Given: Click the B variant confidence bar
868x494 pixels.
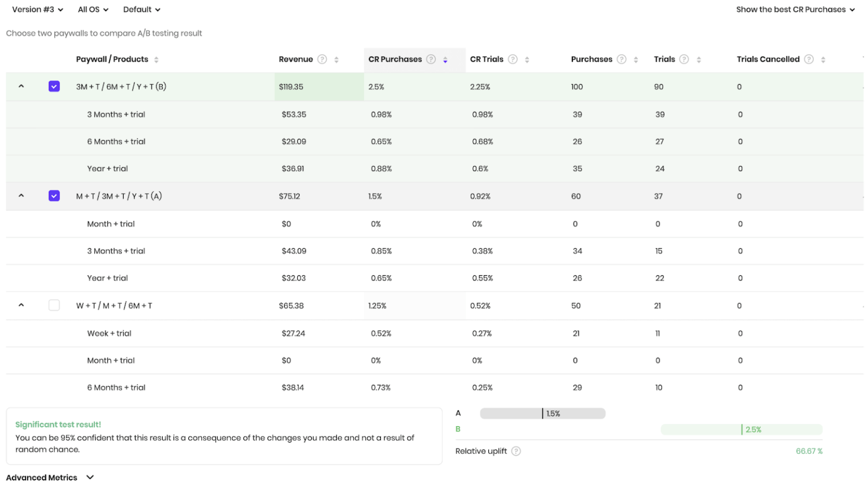Looking at the screenshot, I should (x=742, y=429).
